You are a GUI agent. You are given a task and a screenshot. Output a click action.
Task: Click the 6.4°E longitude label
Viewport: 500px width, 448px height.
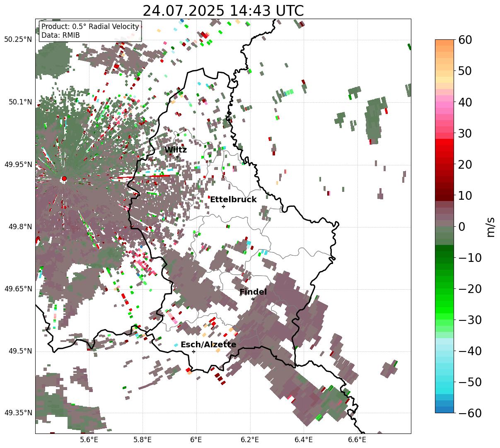point(303,440)
